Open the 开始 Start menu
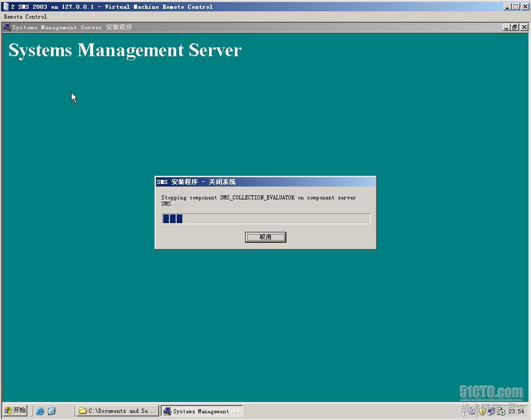This screenshot has width=531, height=420. pyautogui.click(x=15, y=411)
